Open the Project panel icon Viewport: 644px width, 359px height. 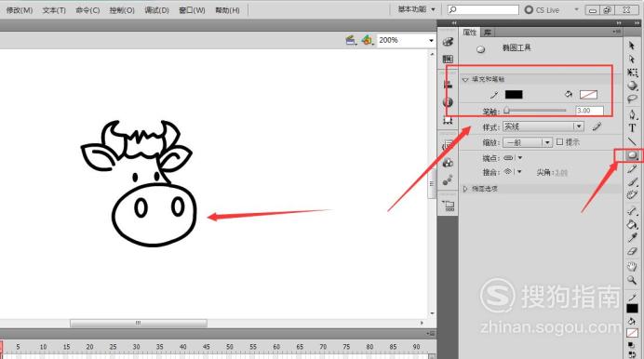(x=448, y=206)
